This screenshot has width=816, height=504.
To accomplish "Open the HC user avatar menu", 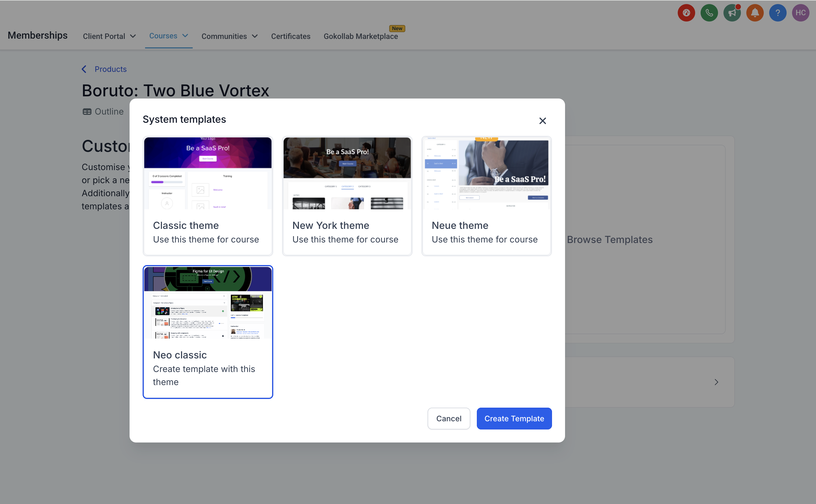I will 800,13.
